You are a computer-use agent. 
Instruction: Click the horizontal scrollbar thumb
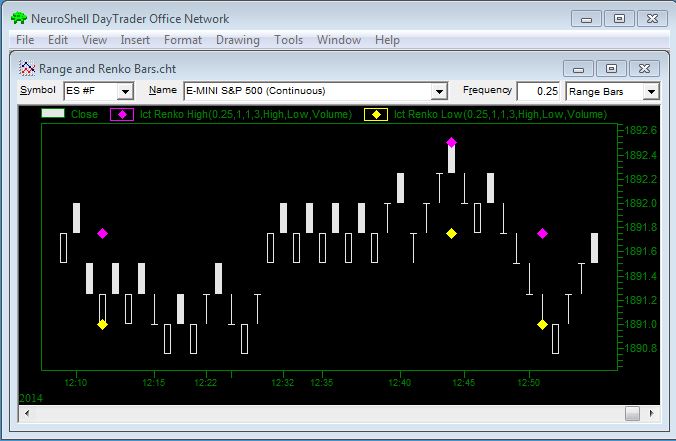tap(632, 413)
